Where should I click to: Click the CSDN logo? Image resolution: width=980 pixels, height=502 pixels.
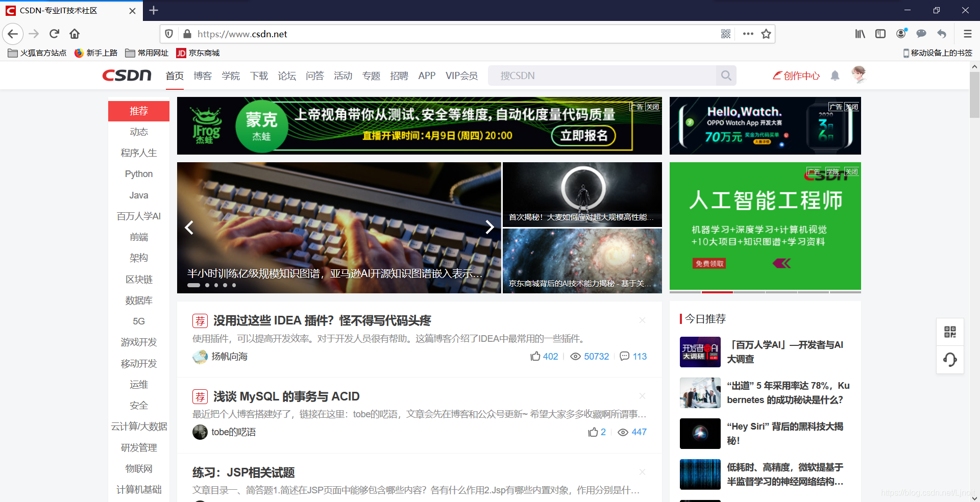point(127,76)
